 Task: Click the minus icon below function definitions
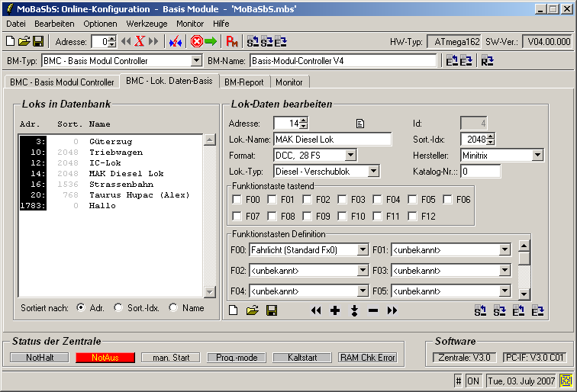coord(373,310)
